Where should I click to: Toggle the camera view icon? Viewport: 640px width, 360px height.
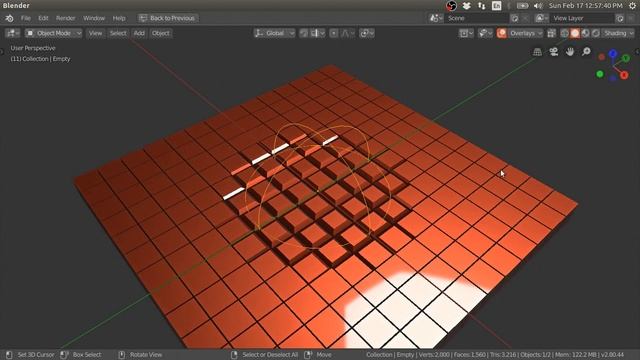[x=554, y=52]
